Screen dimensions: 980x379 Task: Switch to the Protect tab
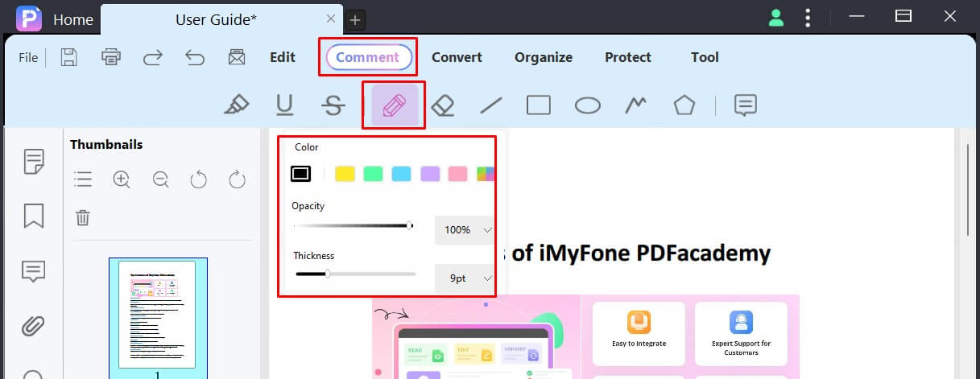tap(628, 57)
